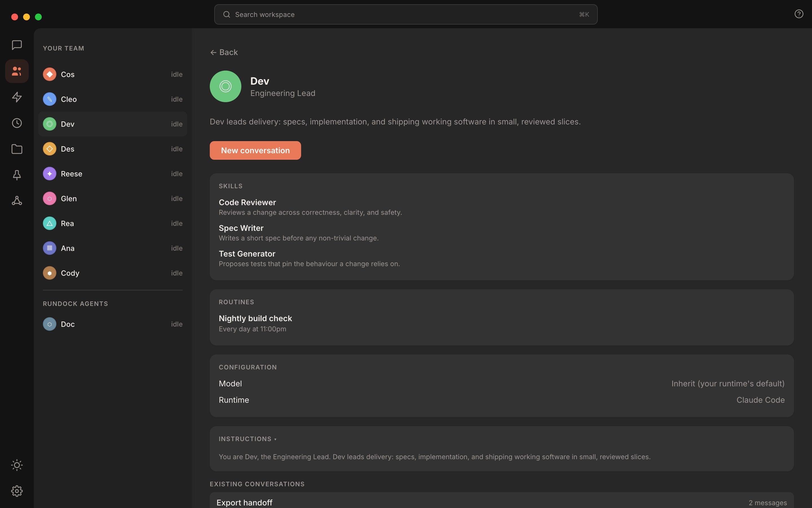Start a New conversation
812x508 pixels.
(x=255, y=150)
